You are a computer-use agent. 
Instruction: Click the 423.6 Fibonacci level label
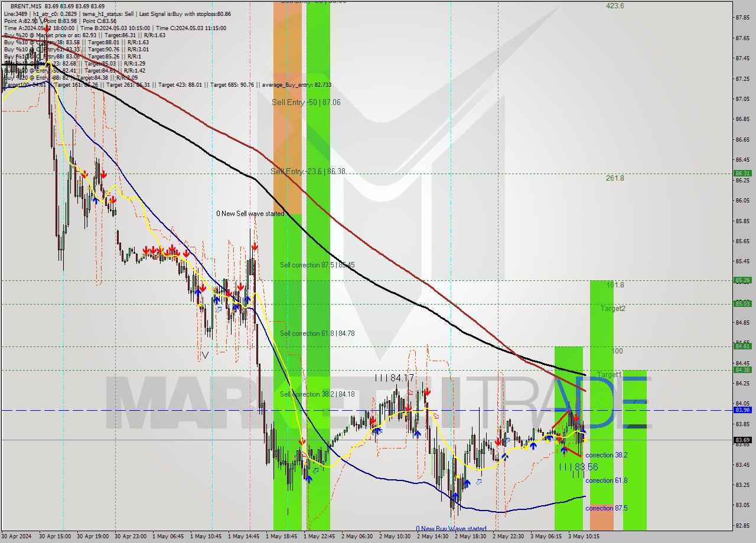point(615,6)
